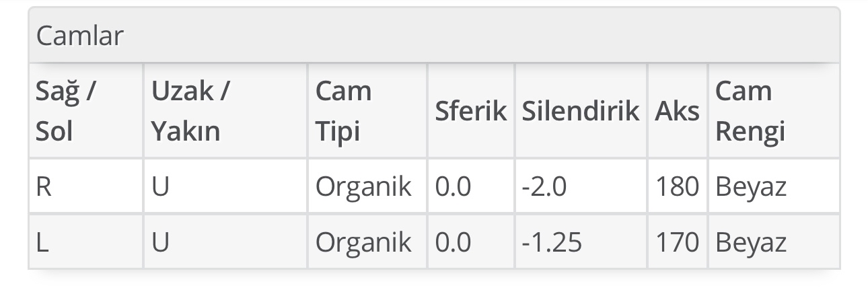This screenshot has height=290, width=868.
Task: Click the U cell in the L row
Action: pyautogui.click(x=159, y=242)
